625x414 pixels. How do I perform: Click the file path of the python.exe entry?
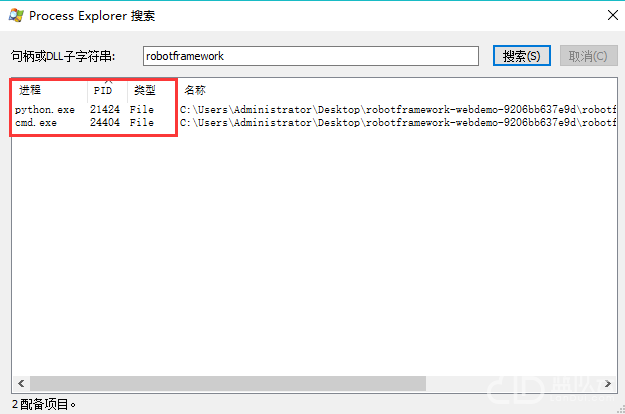[398, 109]
